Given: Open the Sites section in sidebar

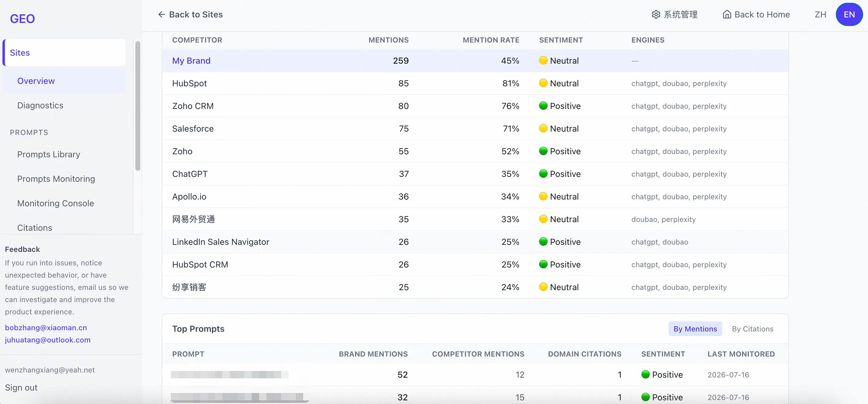Looking at the screenshot, I should click(x=64, y=53).
